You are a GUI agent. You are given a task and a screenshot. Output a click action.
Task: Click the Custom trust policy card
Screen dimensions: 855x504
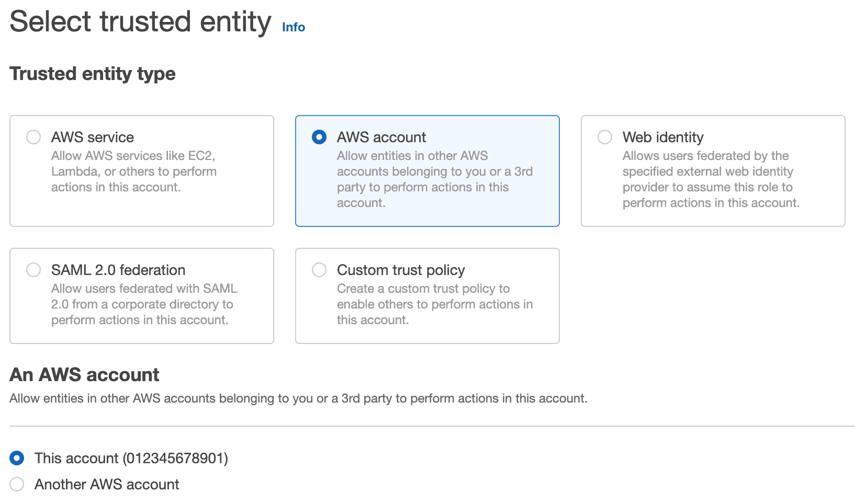[427, 295]
